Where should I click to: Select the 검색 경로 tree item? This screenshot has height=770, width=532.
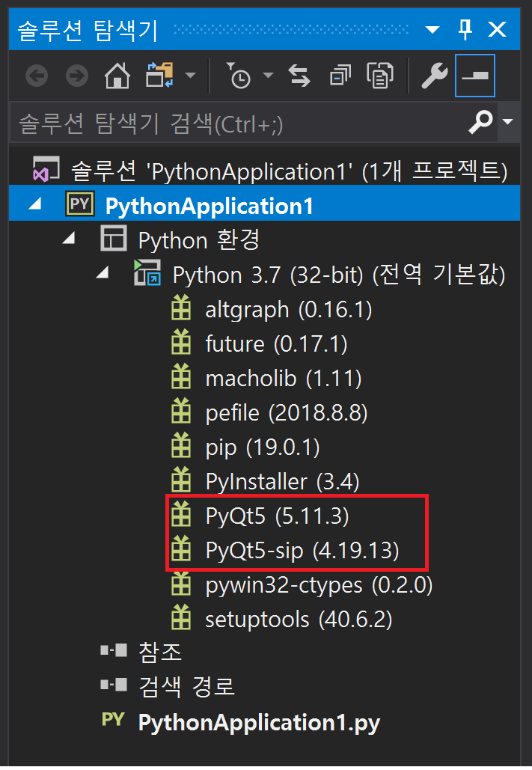[x=186, y=686]
